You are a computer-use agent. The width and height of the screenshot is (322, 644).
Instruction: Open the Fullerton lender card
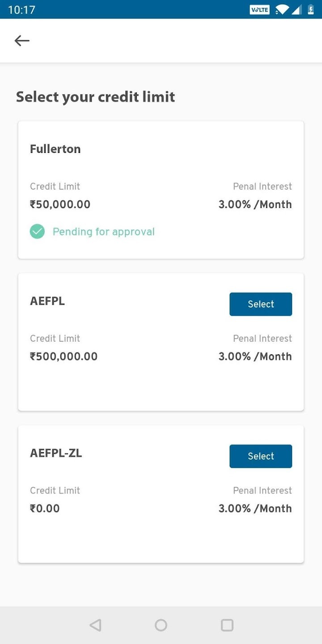click(161, 190)
